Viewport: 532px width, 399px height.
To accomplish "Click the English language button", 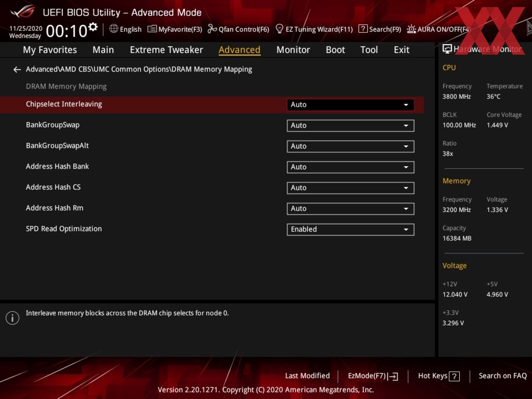I will click(126, 29).
